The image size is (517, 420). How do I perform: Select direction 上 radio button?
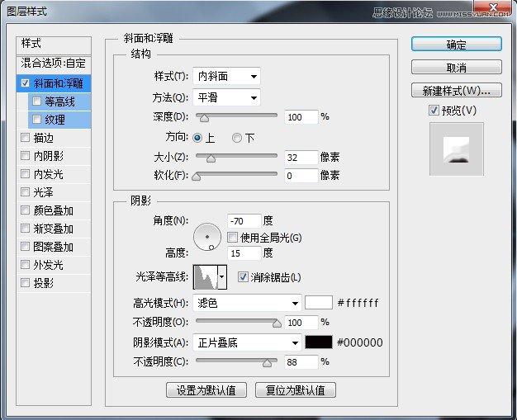click(197, 137)
